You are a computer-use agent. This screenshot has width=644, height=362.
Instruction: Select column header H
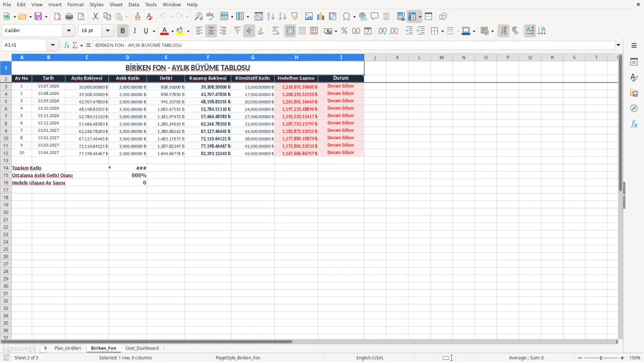296,57
